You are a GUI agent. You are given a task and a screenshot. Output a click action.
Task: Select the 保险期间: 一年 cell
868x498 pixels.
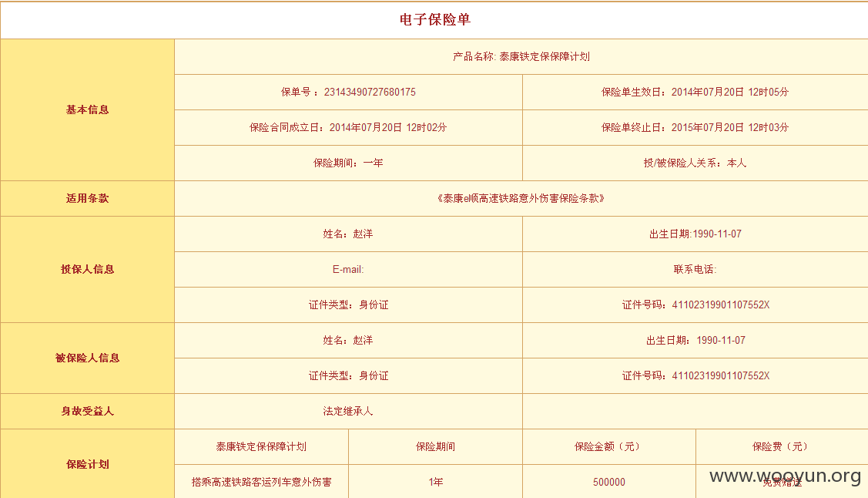[x=348, y=163]
